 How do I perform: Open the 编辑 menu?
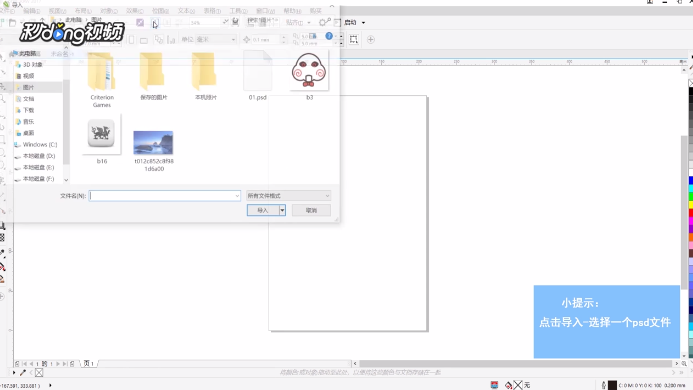point(31,11)
